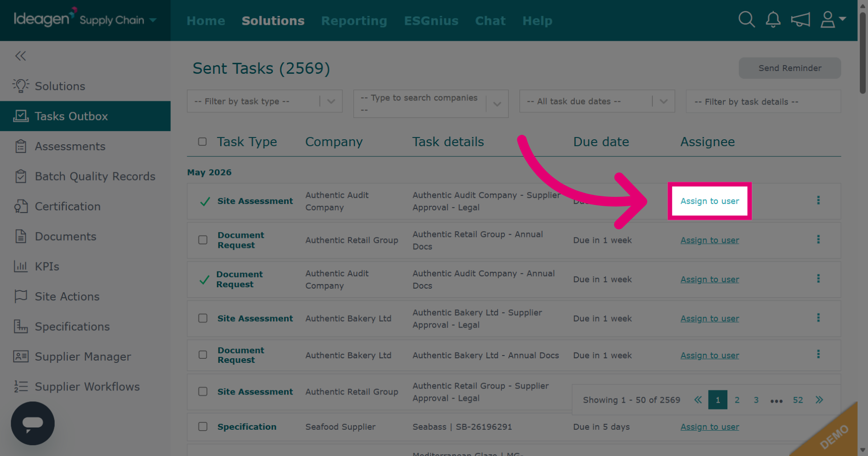Click Assign to user for Authentic Audit Site Assessment
The height and width of the screenshot is (456, 868).
pos(710,201)
